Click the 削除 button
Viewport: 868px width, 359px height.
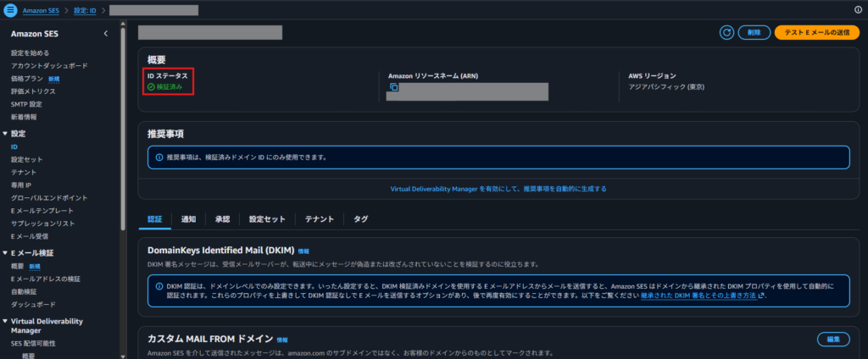click(754, 33)
